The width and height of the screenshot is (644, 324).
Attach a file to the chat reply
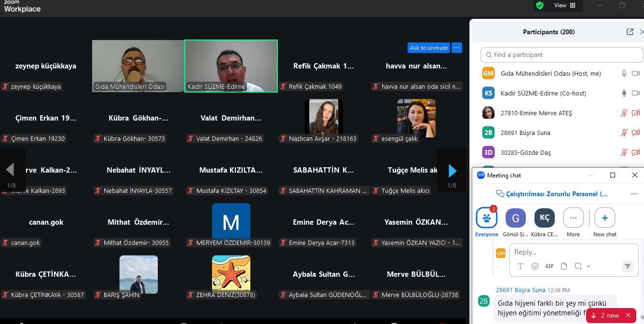(564, 266)
